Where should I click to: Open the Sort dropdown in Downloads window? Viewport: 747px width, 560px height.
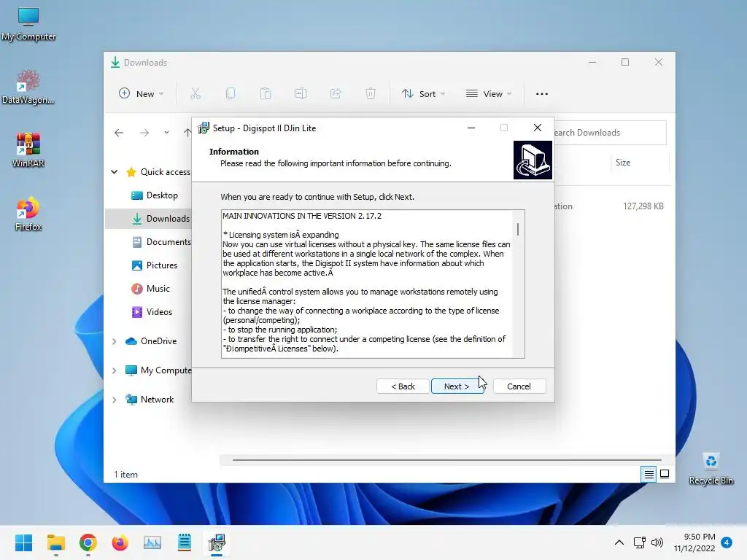point(423,94)
